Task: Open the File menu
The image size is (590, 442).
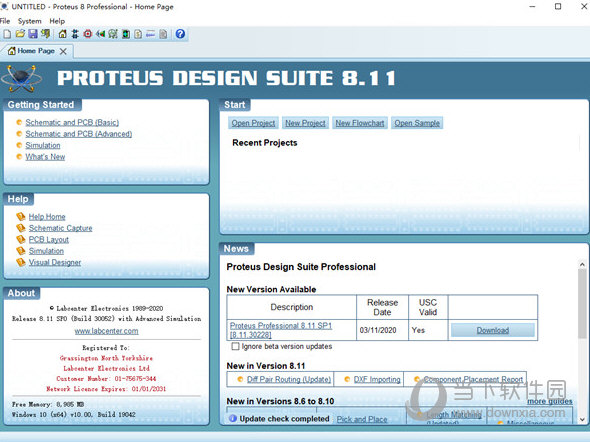Action: (x=5, y=21)
